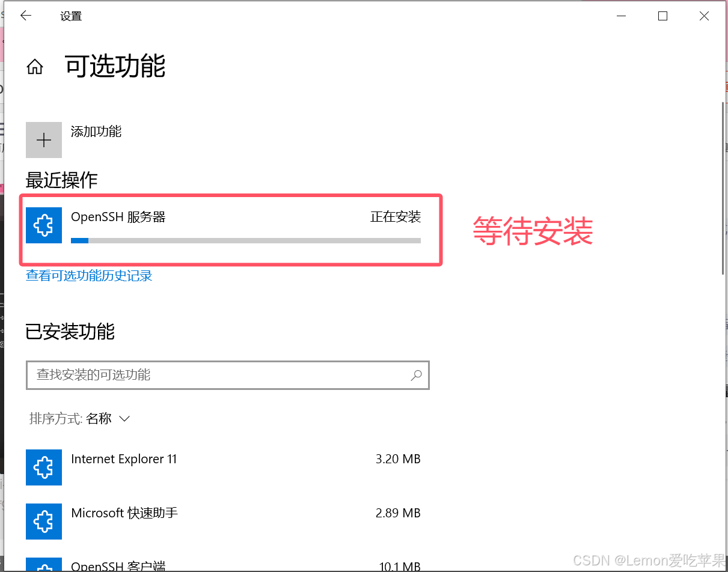Screen dimensions: 728x572
Task: Click the back arrow in the title bar
Action: tap(25, 16)
